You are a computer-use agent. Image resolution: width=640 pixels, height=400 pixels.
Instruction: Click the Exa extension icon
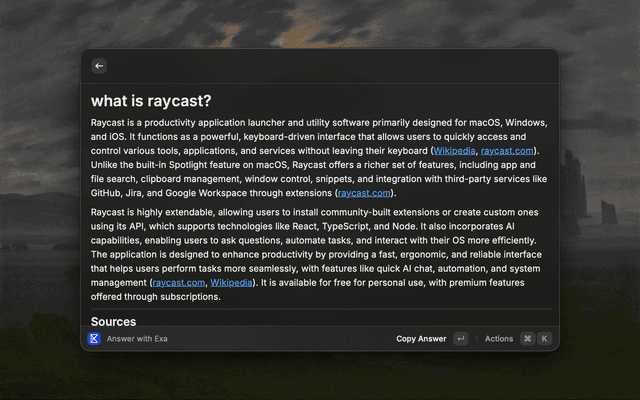(x=94, y=338)
